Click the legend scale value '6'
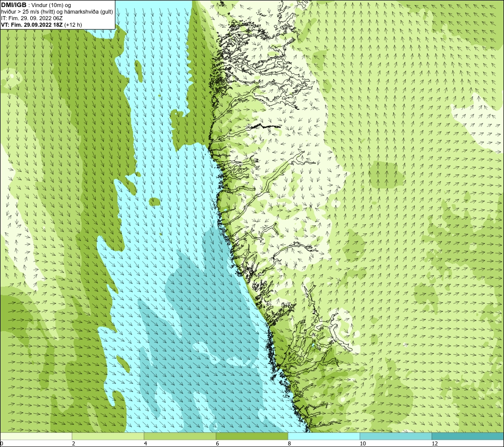Image resolution: width=504 pixels, height=447 pixels. (x=218, y=444)
